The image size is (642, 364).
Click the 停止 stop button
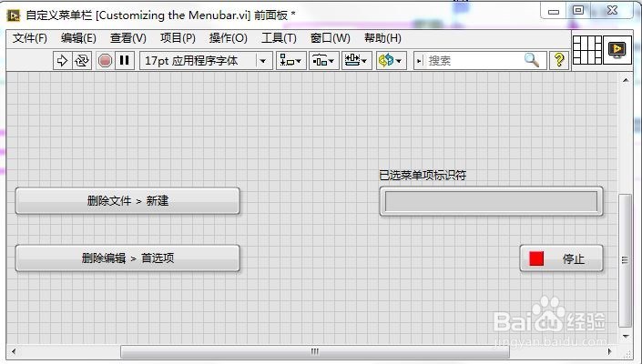point(561,258)
